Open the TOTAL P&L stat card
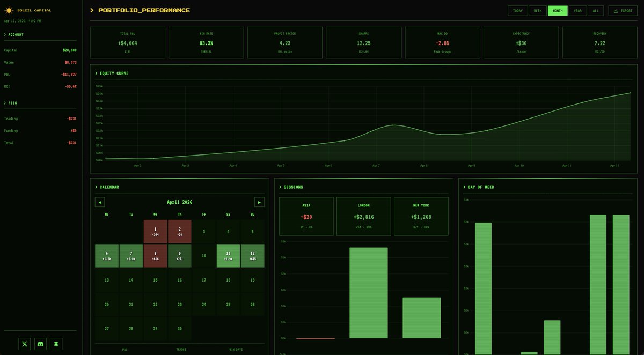Screen dimensions: 644x355 coord(128,42)
